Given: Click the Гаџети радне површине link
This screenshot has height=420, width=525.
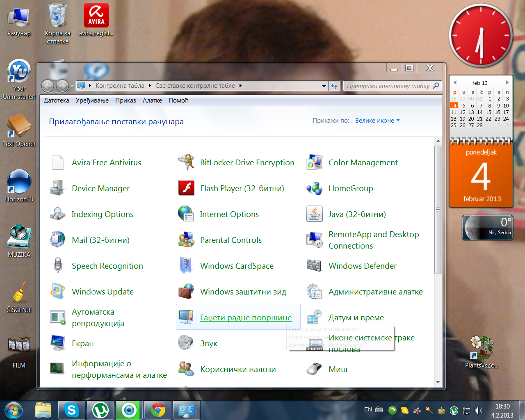Looking at the screenshot, I should (246, 317).
